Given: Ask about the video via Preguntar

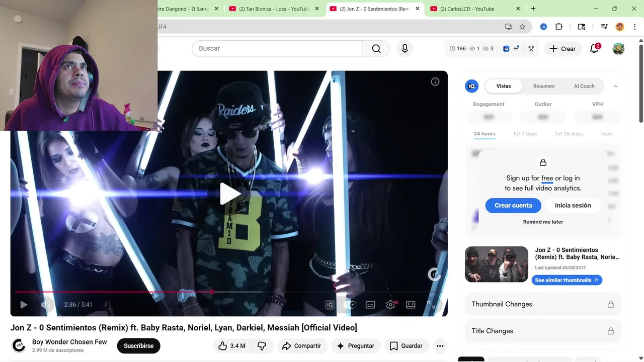Looking at the screenshot, I should 356,346.
